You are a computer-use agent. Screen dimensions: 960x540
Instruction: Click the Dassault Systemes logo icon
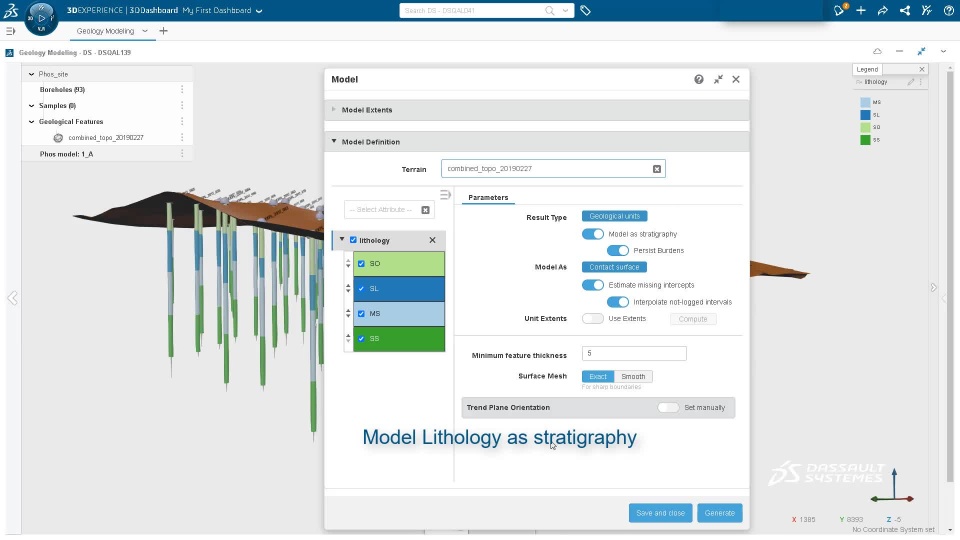click(11, 10)
